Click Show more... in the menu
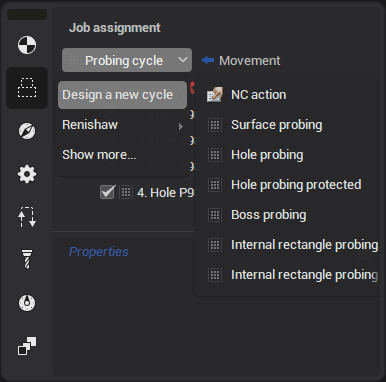 pyautogui.click(x=122, y=155)
